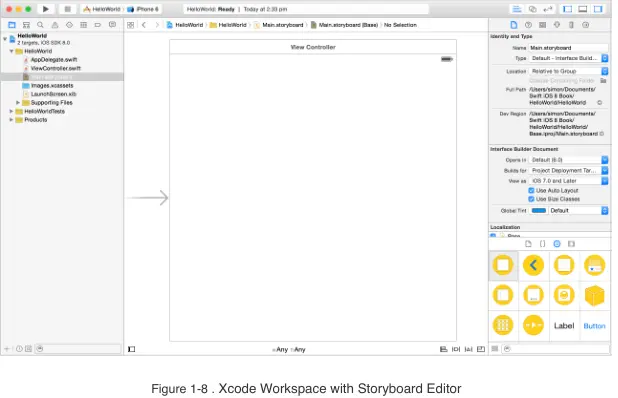
Task: Run the HelloWorld app with Play button
Action: click(46, 9)
